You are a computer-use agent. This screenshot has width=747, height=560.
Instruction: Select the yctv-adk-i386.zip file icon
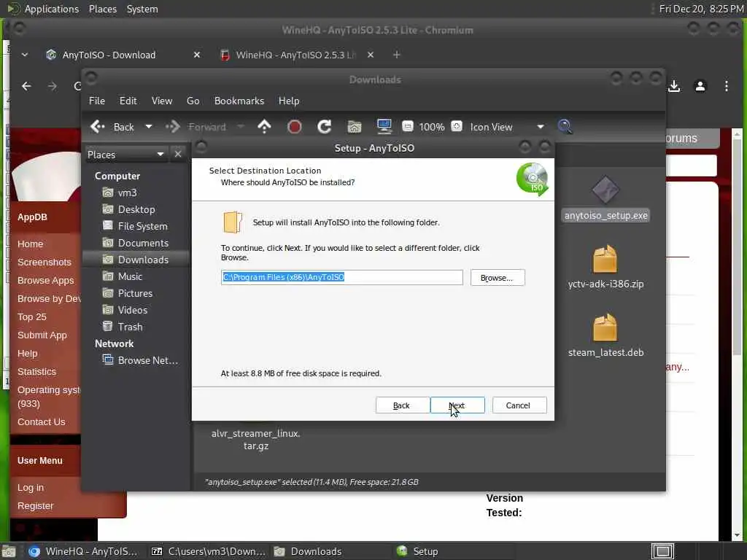point(605,259)
